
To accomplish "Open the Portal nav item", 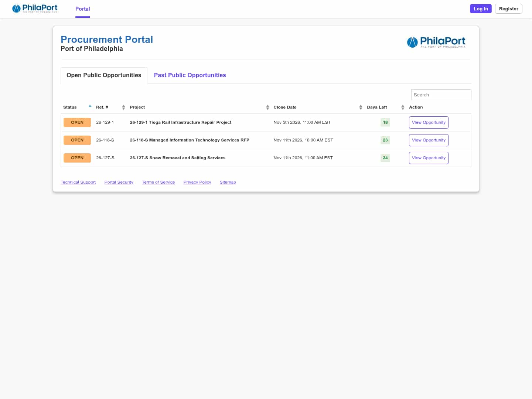I will click(83, 9).
